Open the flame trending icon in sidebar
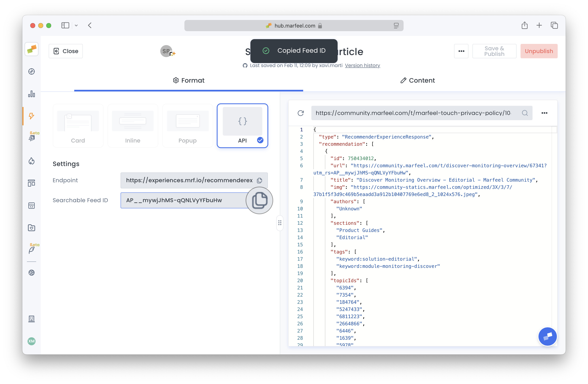 click(31, 161)
